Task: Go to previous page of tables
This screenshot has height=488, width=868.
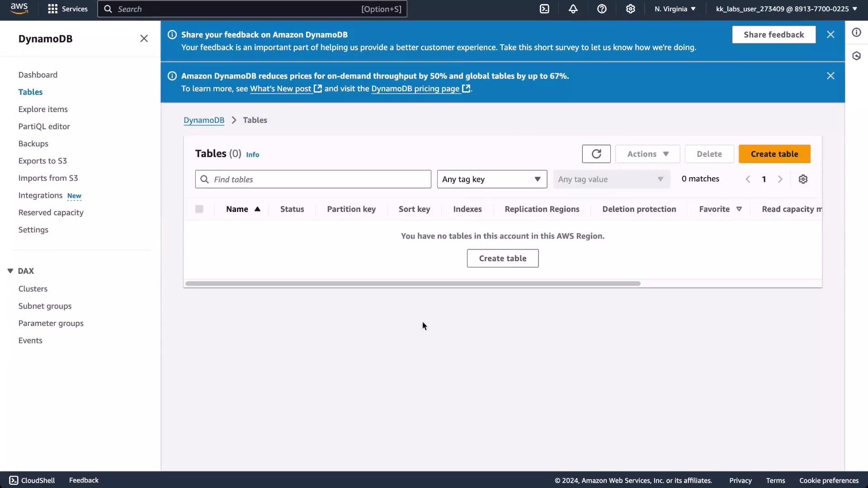Action: coord(748,179)
